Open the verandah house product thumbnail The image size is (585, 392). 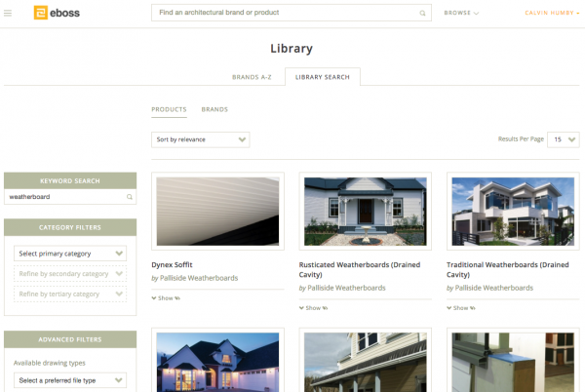click(x=366, y=362)
